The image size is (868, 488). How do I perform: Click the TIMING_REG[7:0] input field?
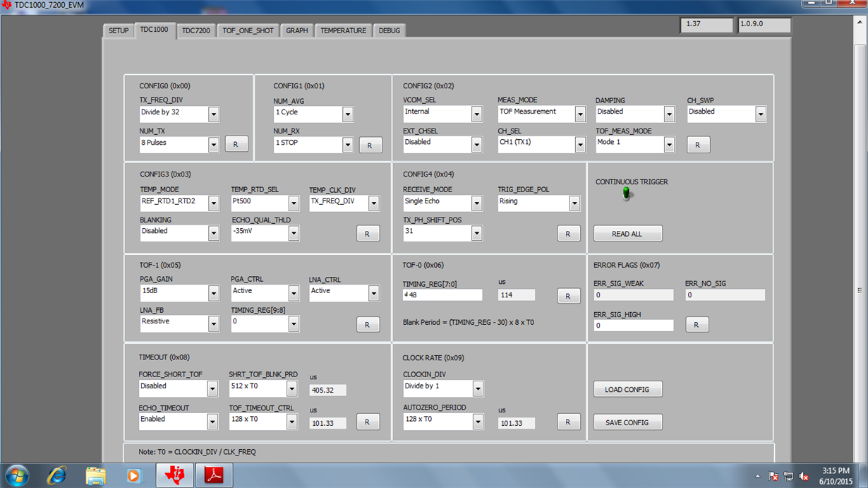442,295
